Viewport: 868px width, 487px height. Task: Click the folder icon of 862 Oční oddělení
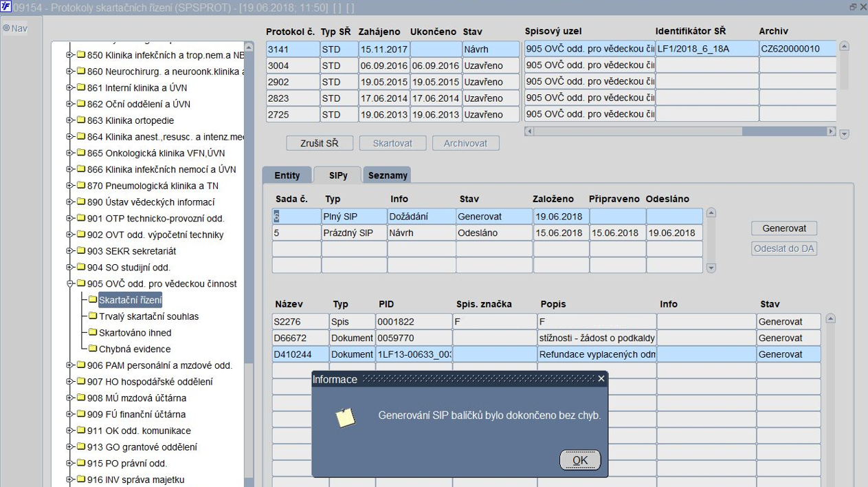coord(81,104)
